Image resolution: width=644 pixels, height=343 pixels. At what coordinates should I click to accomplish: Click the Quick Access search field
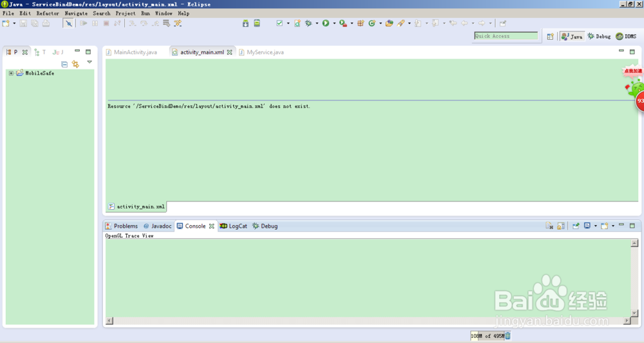[506, 36]
